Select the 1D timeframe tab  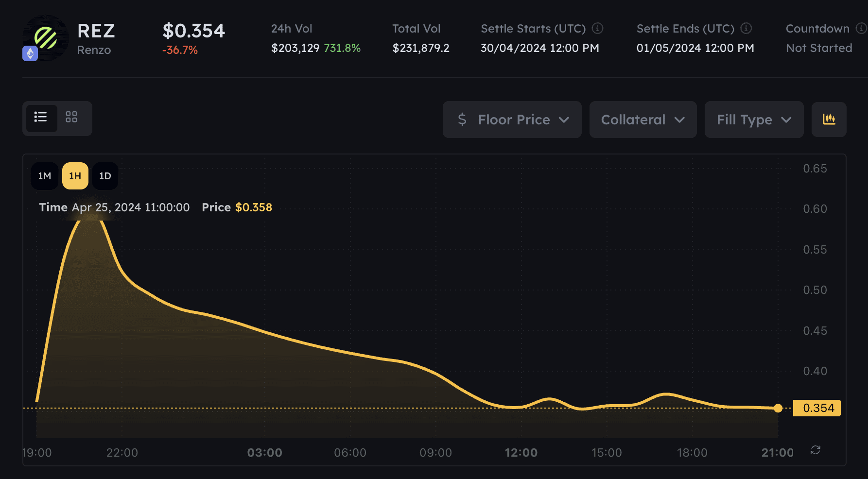[x=105, y=176]
